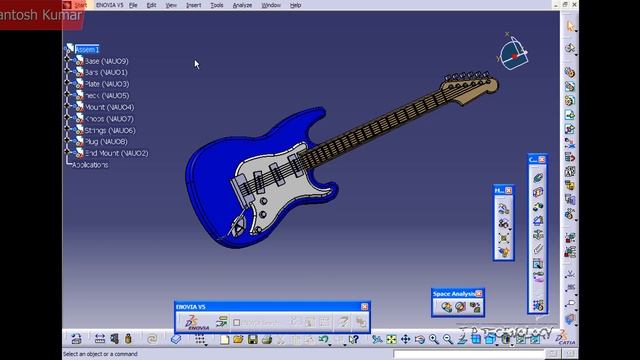
Task: Activate the Snap tool in Move toolbar
Action: 504,223
